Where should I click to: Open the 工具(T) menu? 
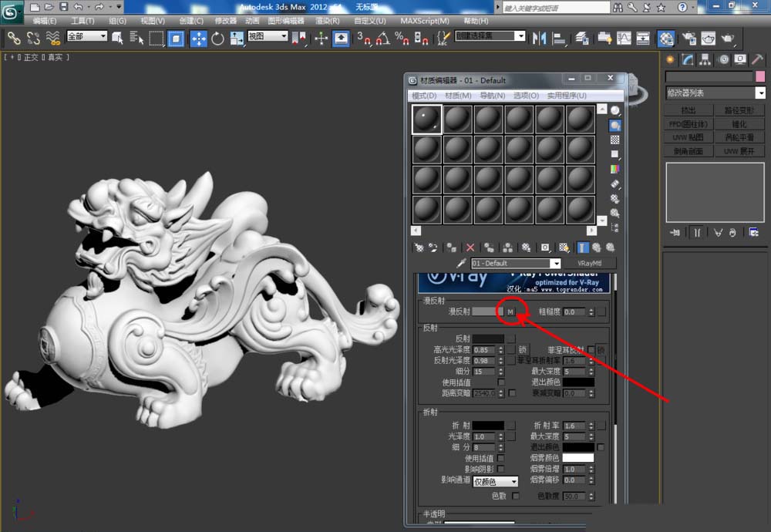point(82,21)
